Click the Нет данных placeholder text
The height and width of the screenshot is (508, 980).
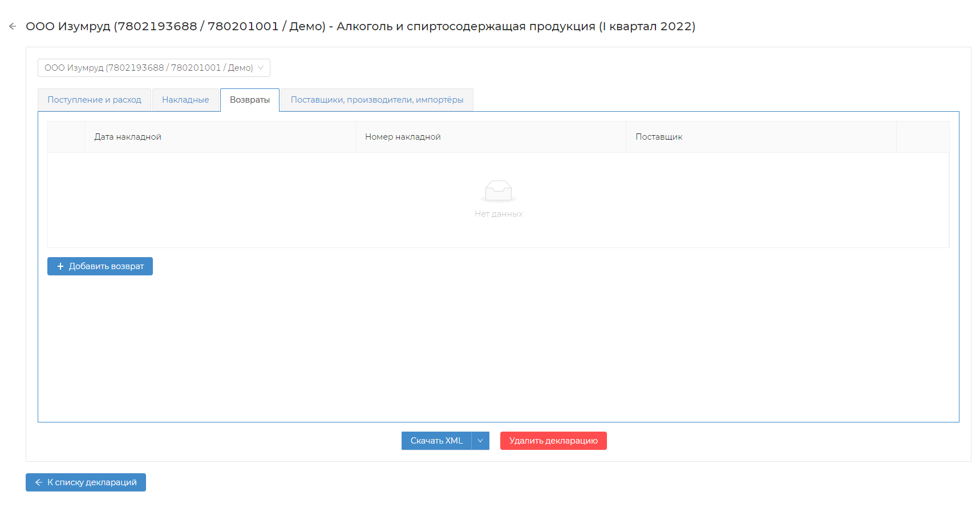click(498, 214)
